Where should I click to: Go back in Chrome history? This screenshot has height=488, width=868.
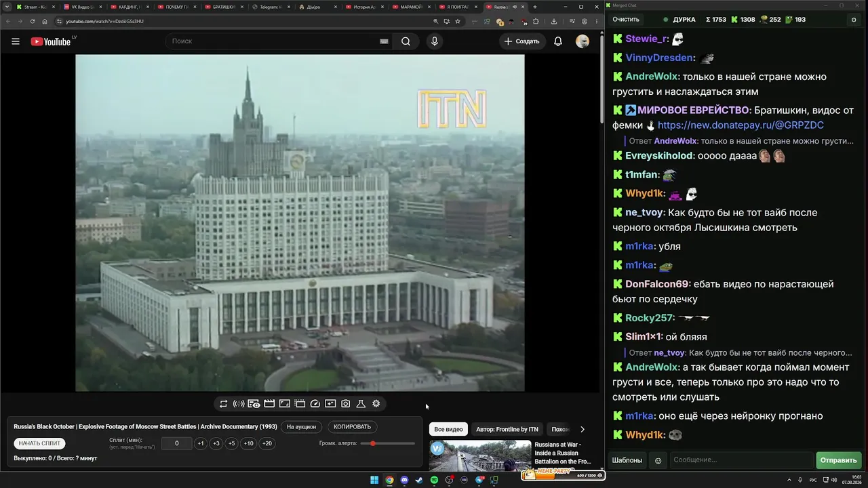8,21
